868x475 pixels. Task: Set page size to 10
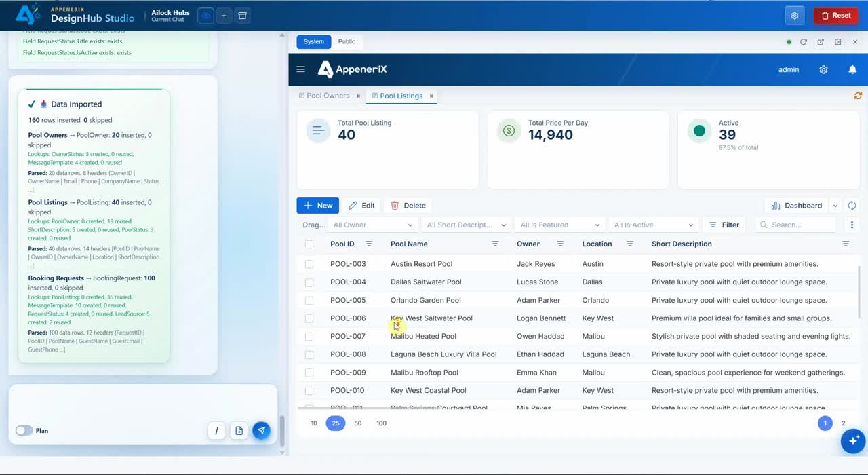pos(314,423)
